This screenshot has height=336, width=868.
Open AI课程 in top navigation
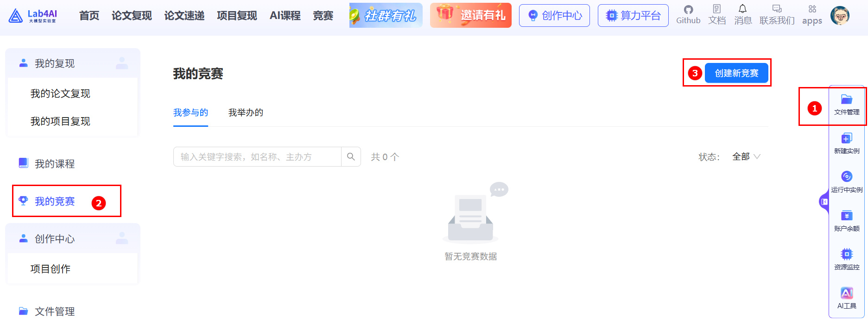pyautogui.click(x=285, y=16)
